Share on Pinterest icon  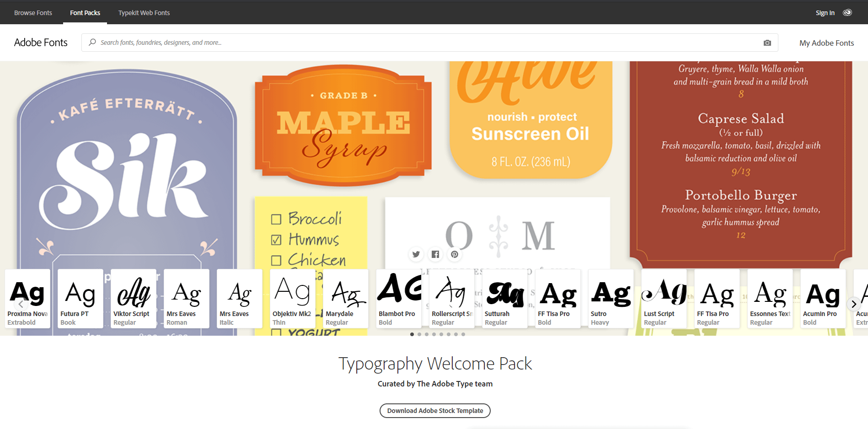click(455, 254)
